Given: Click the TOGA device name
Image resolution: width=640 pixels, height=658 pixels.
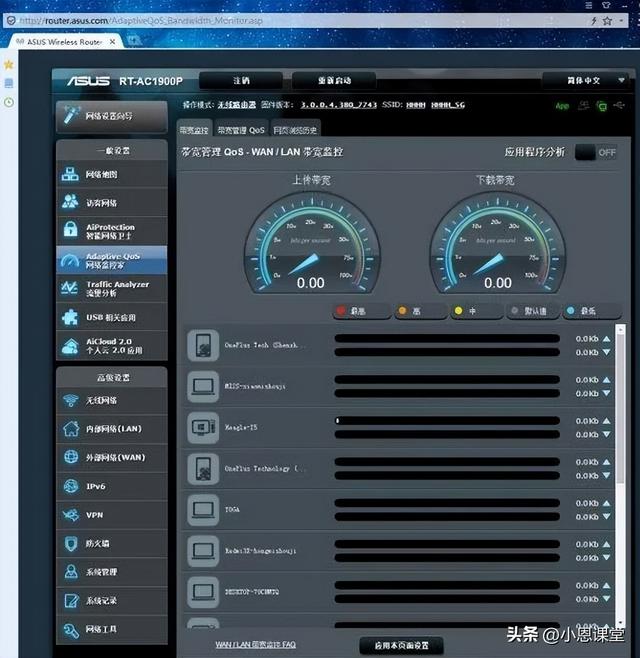Looking at the screenshot, I should 232,509.
